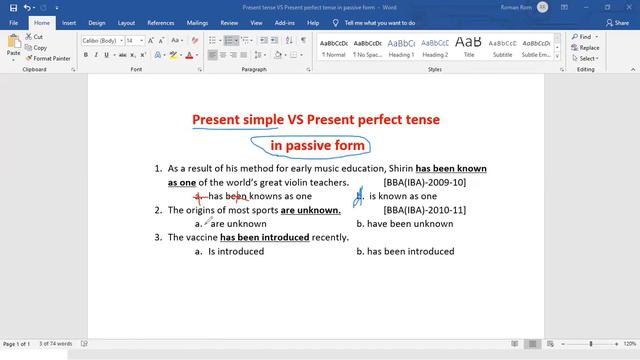Viewport: 640px width, 360px height.
Task: Decrease paragraph indent
Action: [x=264, y=40]
